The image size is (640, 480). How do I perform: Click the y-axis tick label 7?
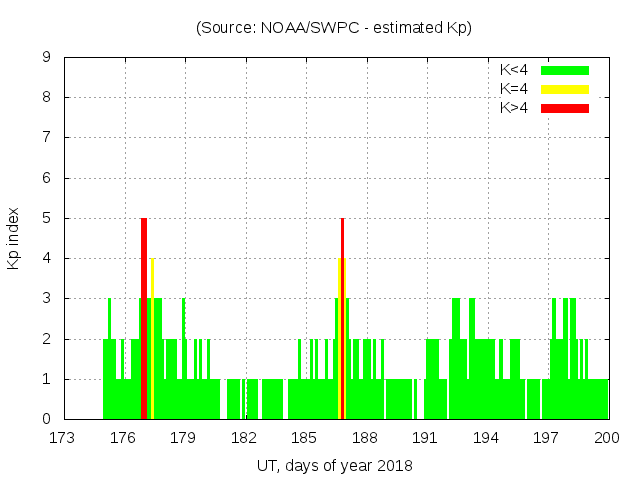46,138
